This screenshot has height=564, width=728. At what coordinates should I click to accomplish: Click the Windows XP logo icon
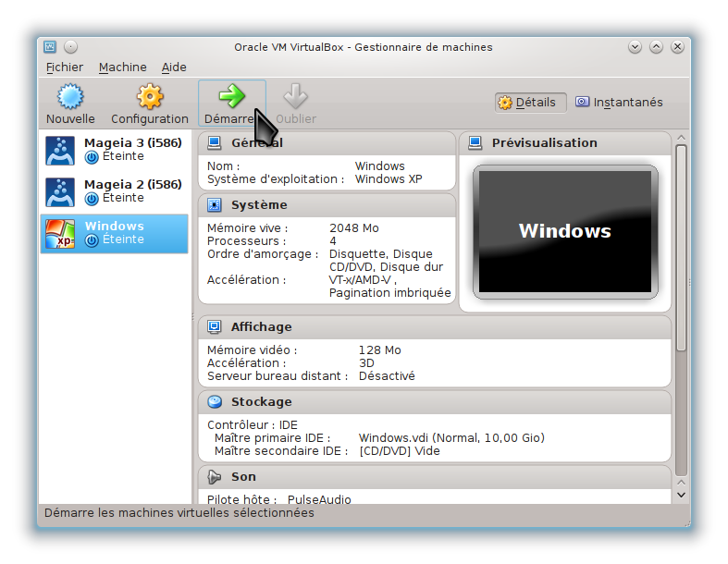[60, 234]
